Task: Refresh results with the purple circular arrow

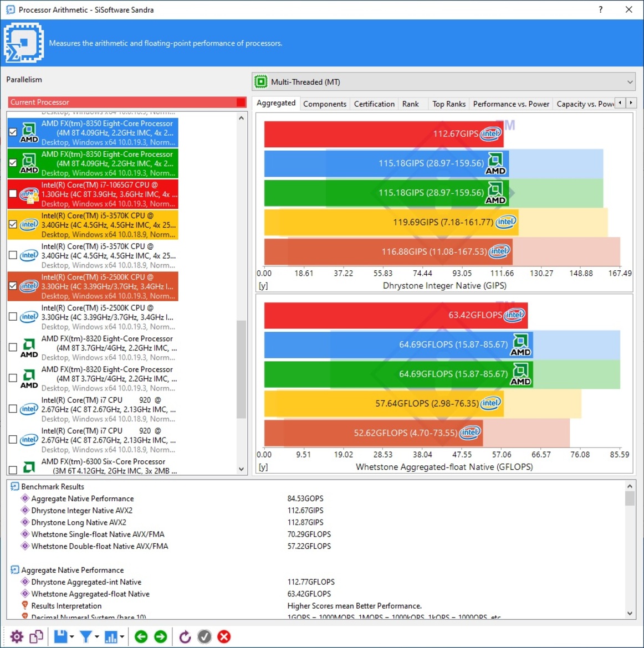Action: pyautogui.click(x=185, y=636)
